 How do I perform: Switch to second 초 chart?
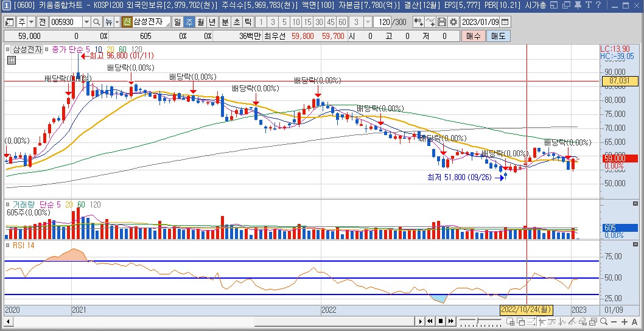(237, 22)
